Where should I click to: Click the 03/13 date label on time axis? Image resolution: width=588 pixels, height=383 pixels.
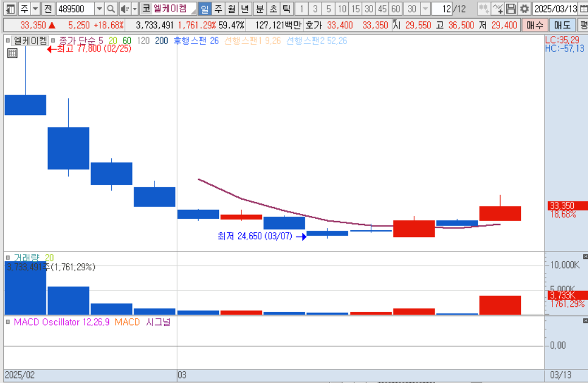click(560, 375)
